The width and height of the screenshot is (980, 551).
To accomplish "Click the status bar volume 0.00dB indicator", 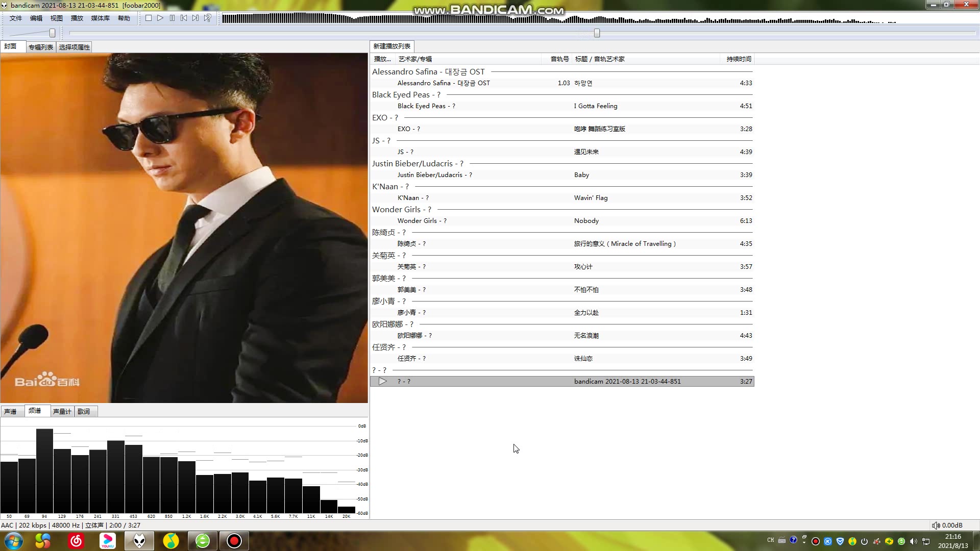I will (x=947, y=525).
